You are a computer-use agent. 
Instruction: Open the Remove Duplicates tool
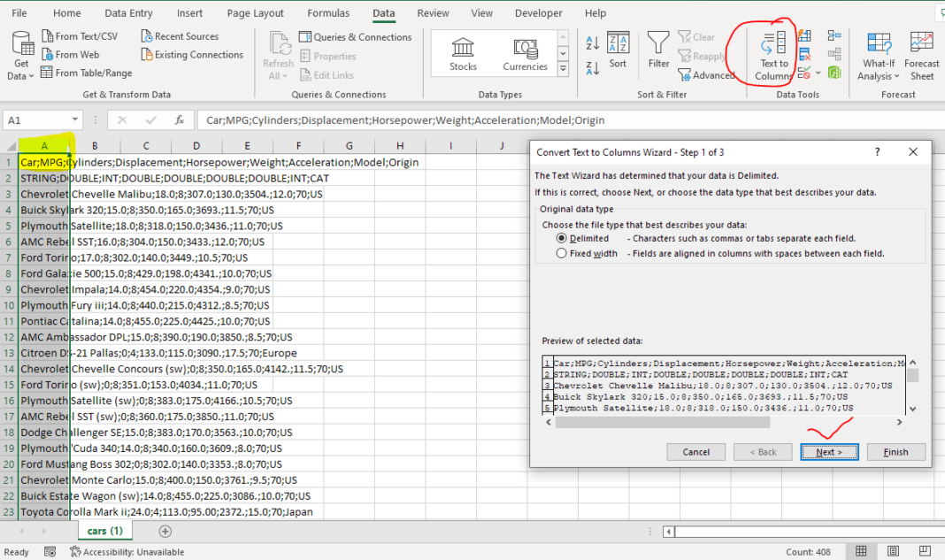point(804,53)
